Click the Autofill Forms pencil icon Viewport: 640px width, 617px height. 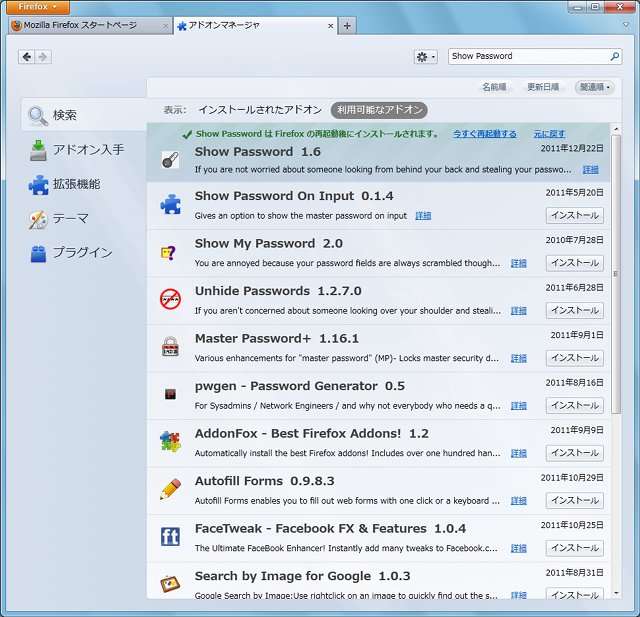point(170,489)
